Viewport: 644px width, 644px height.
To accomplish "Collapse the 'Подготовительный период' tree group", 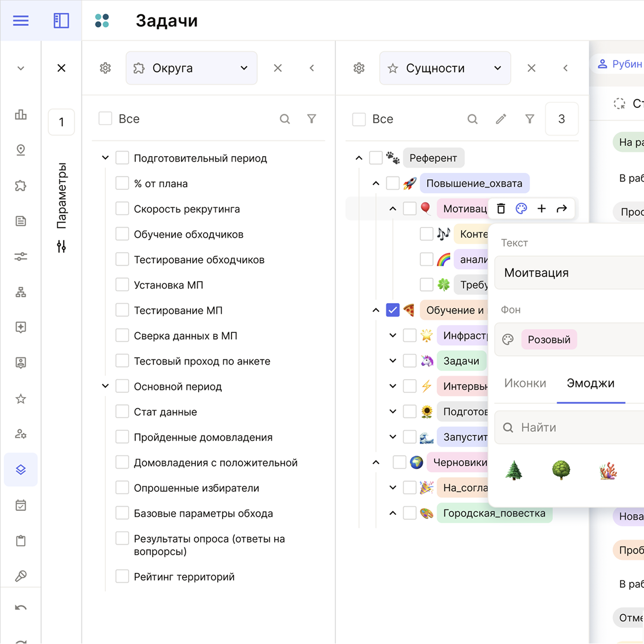I will click(105, 158).
